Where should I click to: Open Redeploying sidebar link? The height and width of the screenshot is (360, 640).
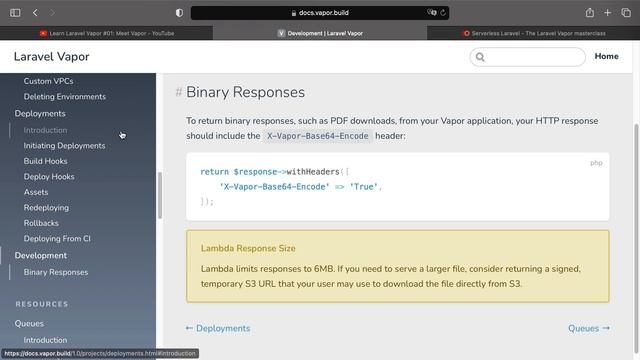(46, 207)
